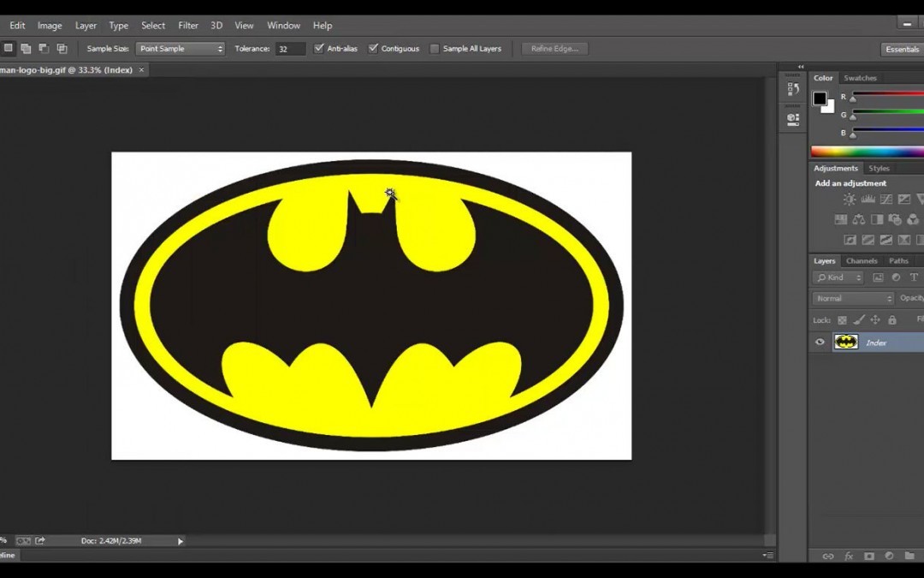The width and height of the screenshot is (924, 578).
Task: Open the Sample Size Point Sample dropdown
Action: 181,48
